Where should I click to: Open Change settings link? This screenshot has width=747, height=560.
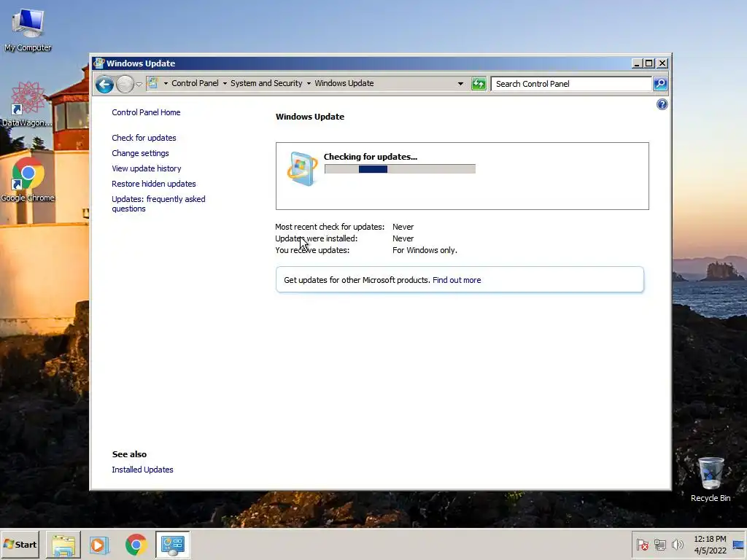(x=140, y=153)
